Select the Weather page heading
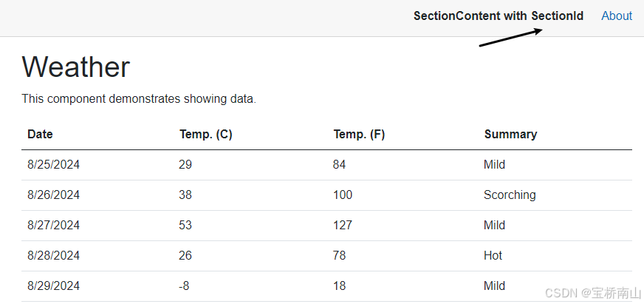The height and width of the screenshot is (304, 644). (x=76, y=67)
